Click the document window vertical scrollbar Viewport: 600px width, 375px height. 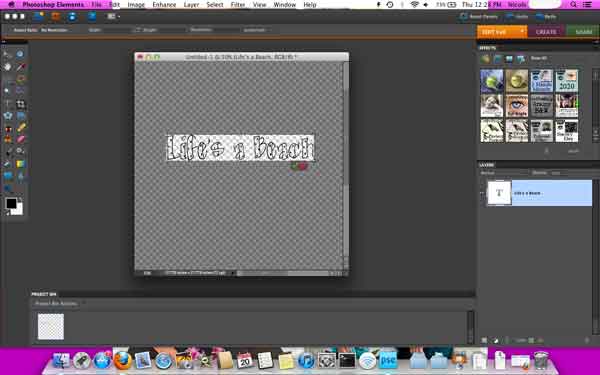tap(346, 166)
